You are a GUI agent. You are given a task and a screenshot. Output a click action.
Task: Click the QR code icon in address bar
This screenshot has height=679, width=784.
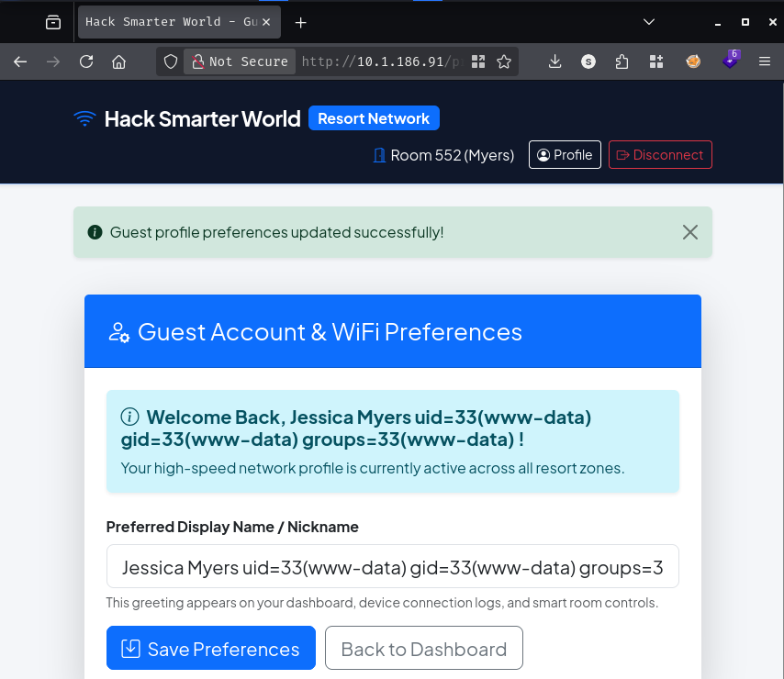coord(478,61)
